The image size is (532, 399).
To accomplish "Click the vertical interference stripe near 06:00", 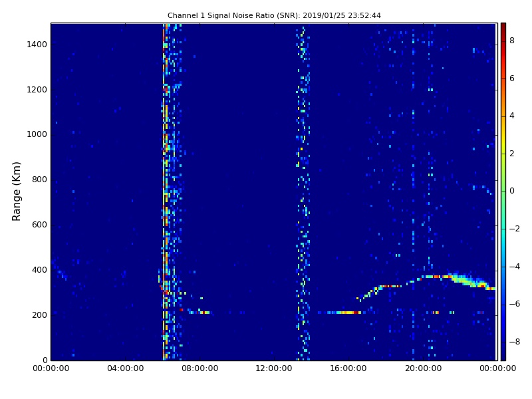I will 165,192.
